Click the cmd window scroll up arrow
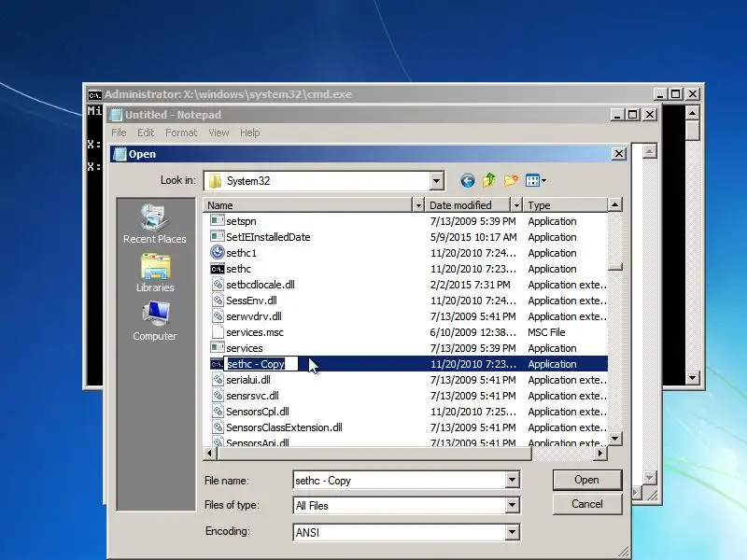This screenshot has height=560, width=747. tap(692, 113)
